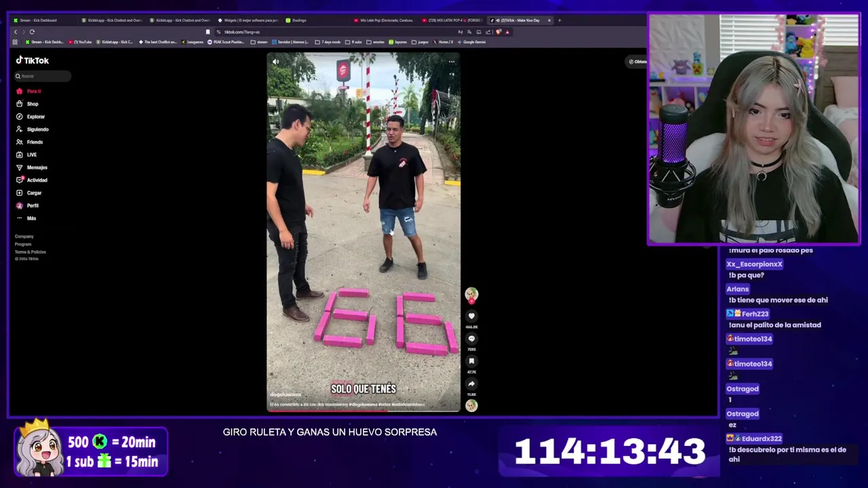The width and height of the screenshot is (868, 488).
Task: Click the Shop bag icon
Action: [x=19, y=104]
